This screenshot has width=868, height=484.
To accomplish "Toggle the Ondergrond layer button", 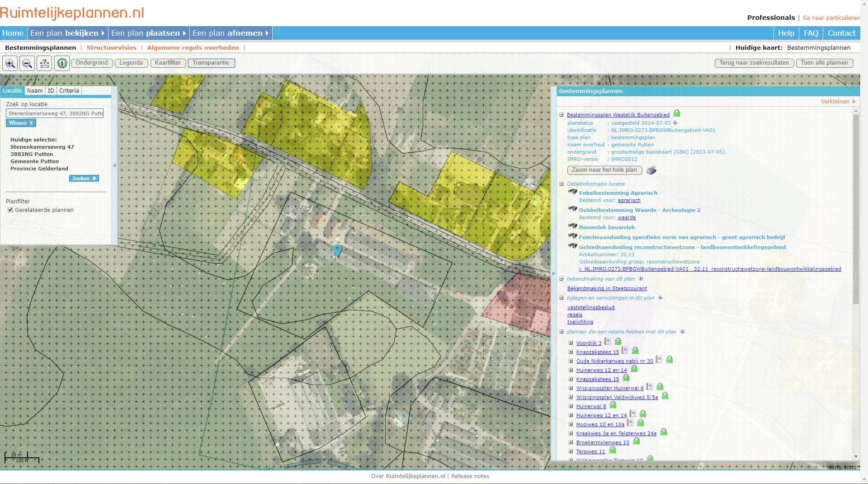I will click(x=92, y=63).
